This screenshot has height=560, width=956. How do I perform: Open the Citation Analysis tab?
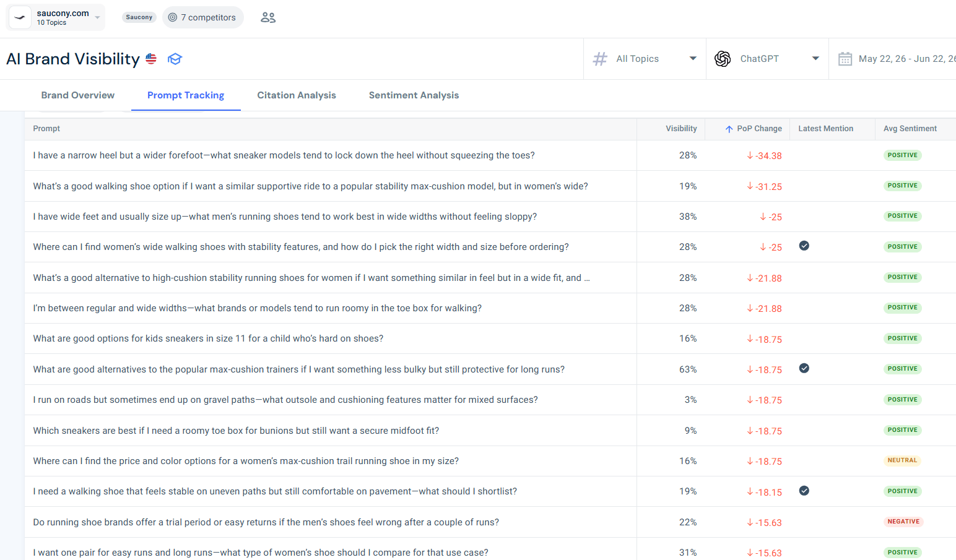point(297,95)
